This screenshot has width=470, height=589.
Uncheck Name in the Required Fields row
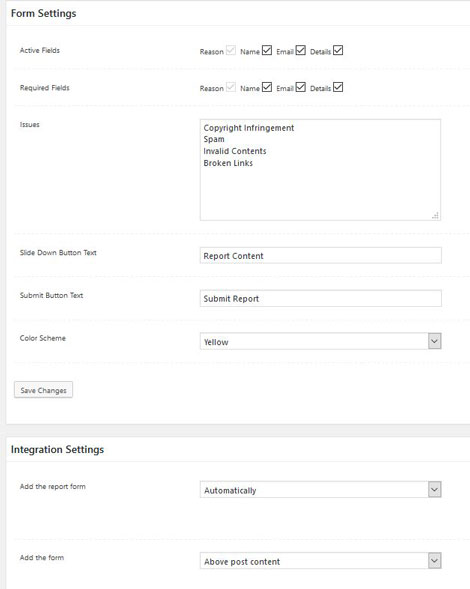tap(267, 87)
